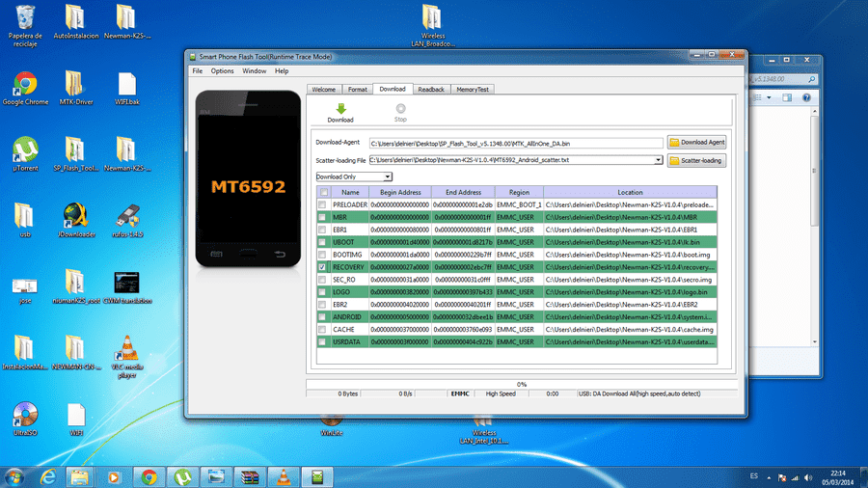This screenshot has height=488, width=868.
Task: Switch to the Readback tab
Action: (431, 89)
